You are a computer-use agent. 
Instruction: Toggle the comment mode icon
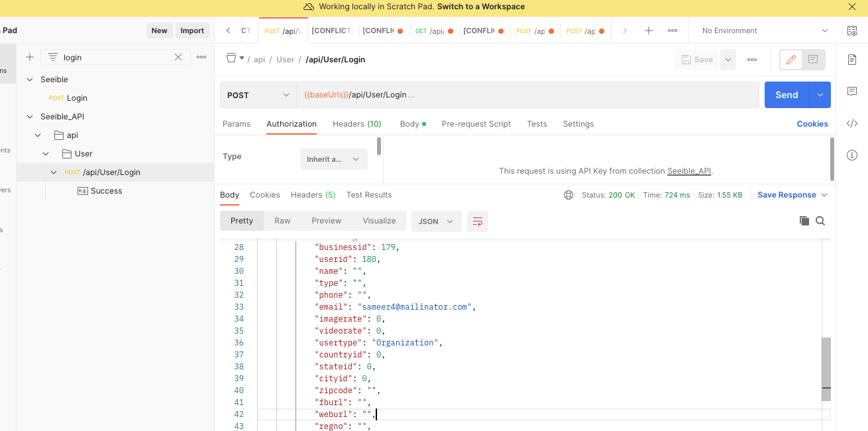813,60
